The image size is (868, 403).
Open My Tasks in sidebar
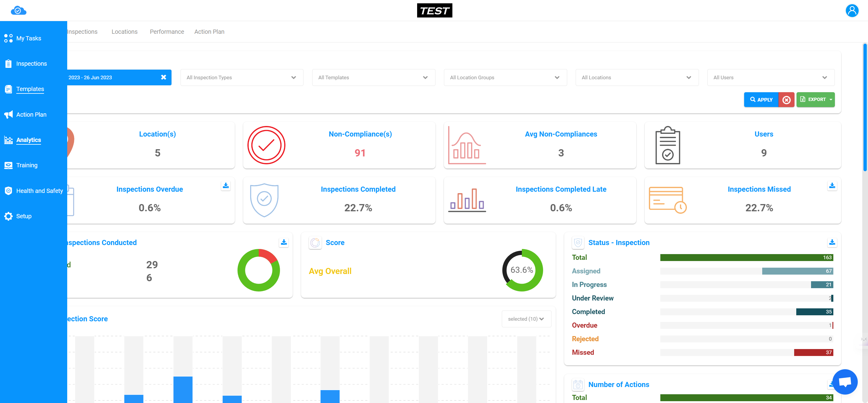29,38
